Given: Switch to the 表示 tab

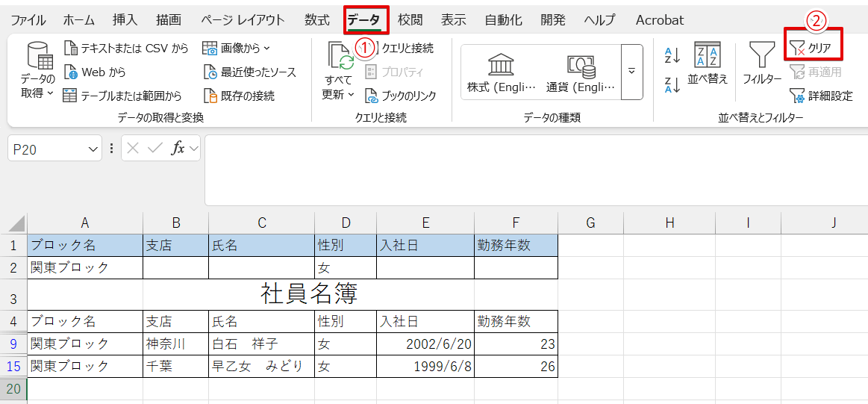Looking at the screenshot, I should tap(453, 20).
